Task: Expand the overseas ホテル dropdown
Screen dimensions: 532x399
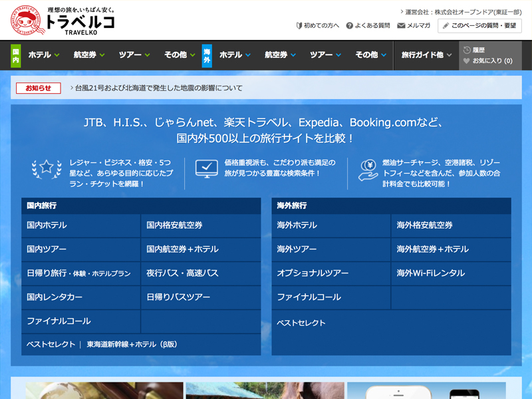Action: pos(235,55)
